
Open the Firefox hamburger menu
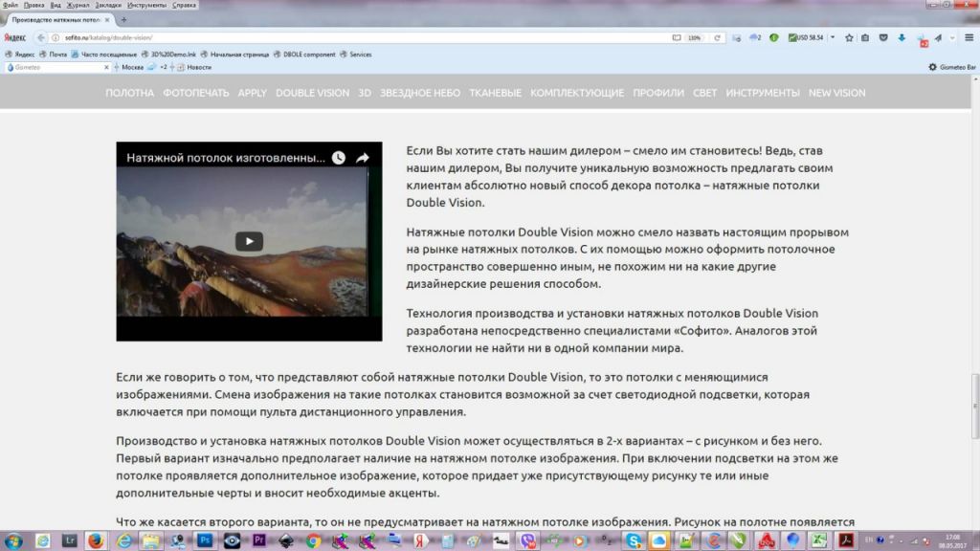(x=969, y=37)
